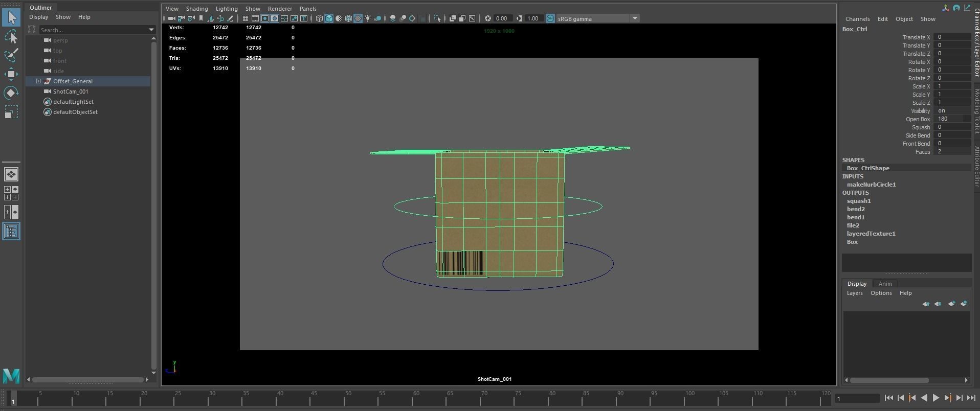Screen dimensions: 980x411
Task: Create layer from selected objects
Action: pos(964,304)
